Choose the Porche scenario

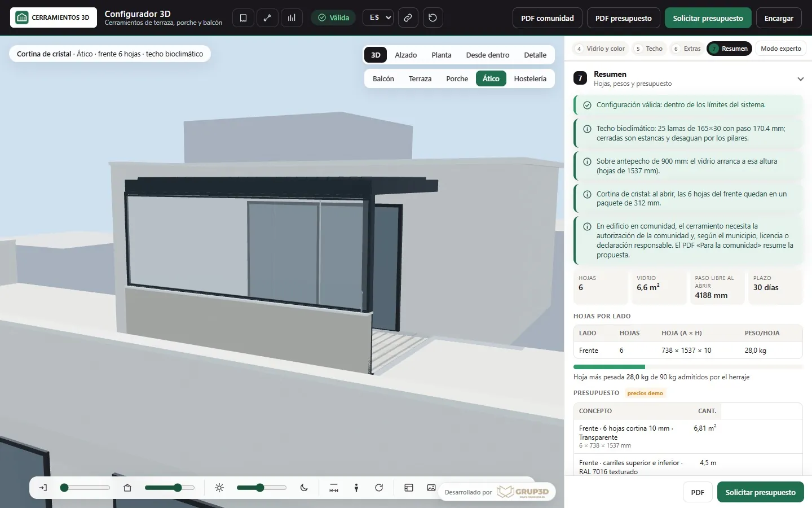[457, 78]
